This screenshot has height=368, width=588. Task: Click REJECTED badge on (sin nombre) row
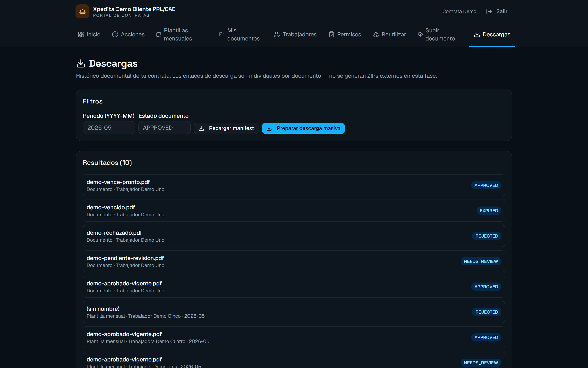point(487,312)
